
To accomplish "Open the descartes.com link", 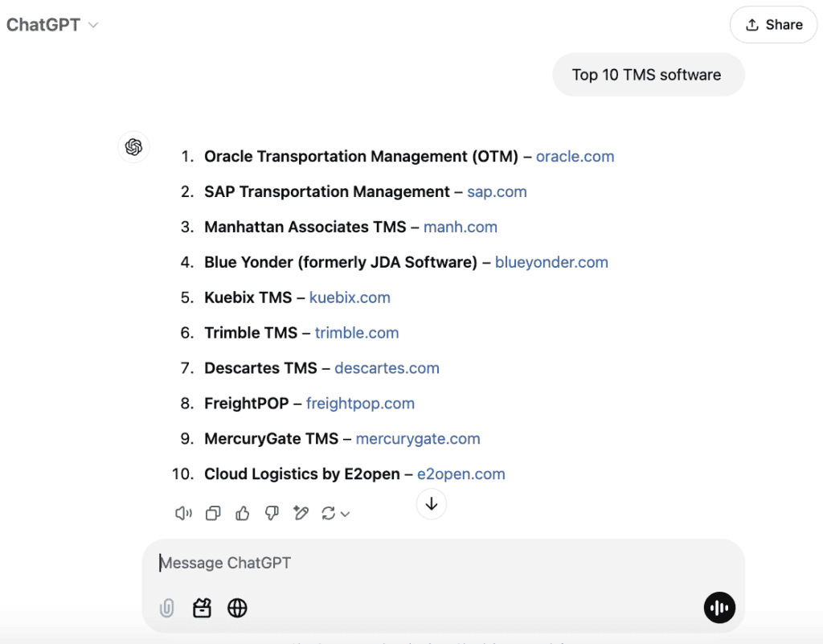I will (x=387, y=368).
